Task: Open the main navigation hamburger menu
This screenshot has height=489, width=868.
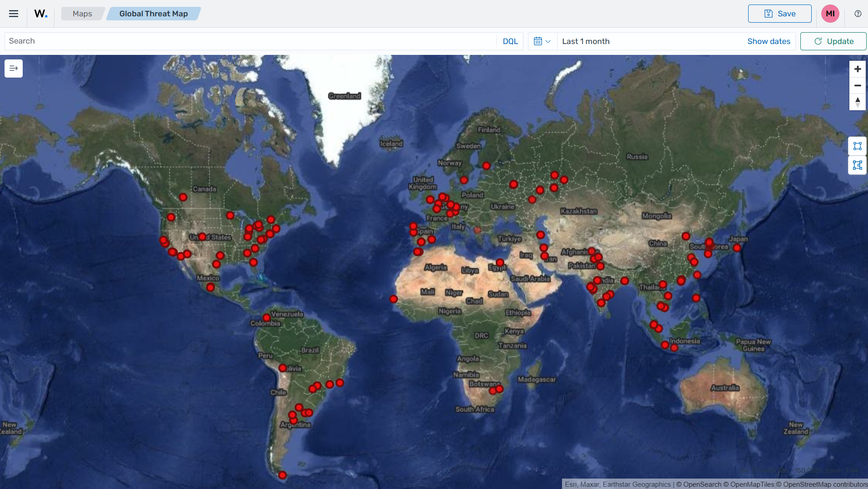Action: point(14,14)
